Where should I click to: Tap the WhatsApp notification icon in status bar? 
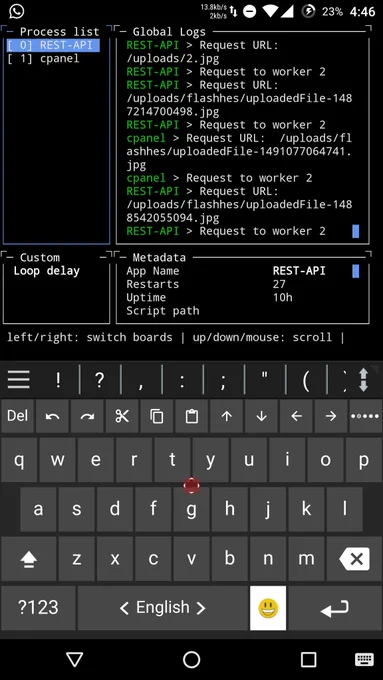tap(16, 11)
